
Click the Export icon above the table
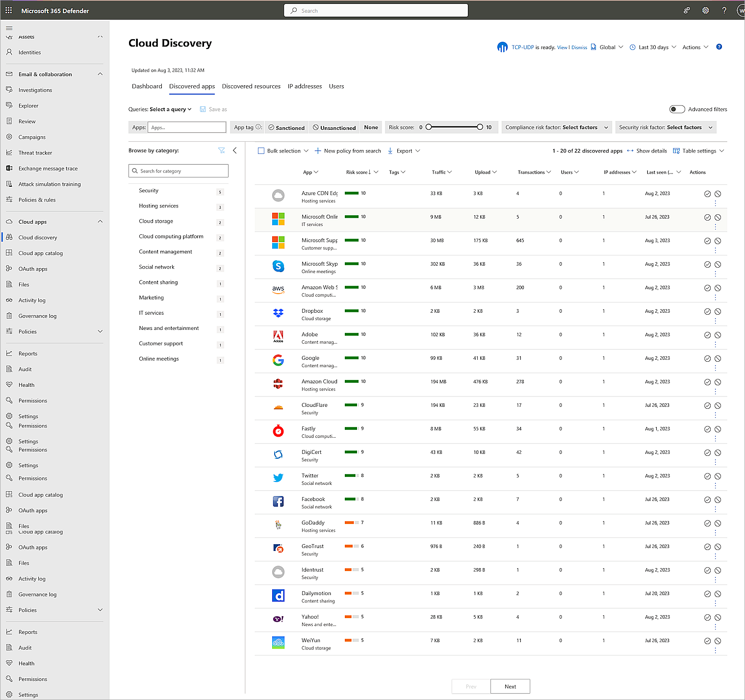click(x=390, y=150)
